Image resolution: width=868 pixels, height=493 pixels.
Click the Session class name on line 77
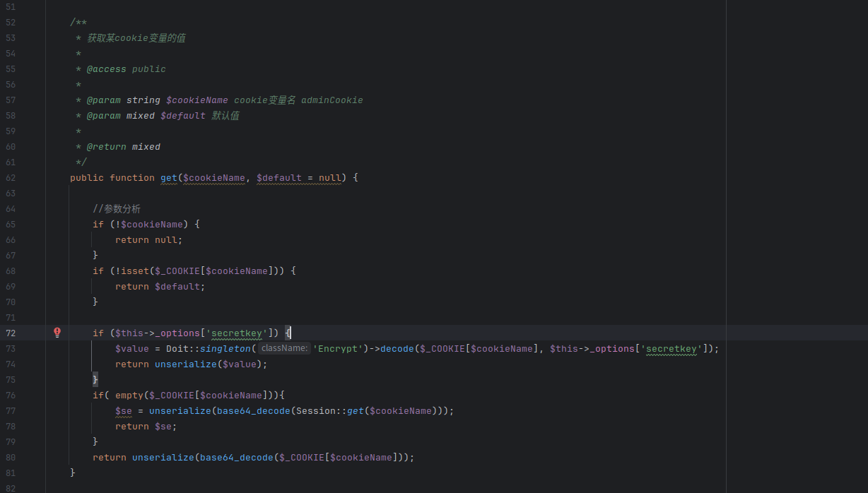(x=316, y=410)
